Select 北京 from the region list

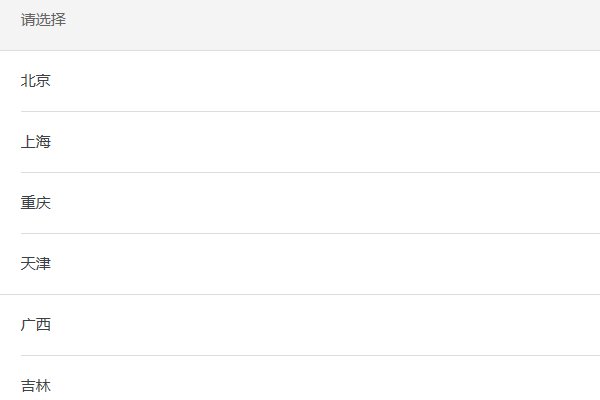tap(36, 81)
